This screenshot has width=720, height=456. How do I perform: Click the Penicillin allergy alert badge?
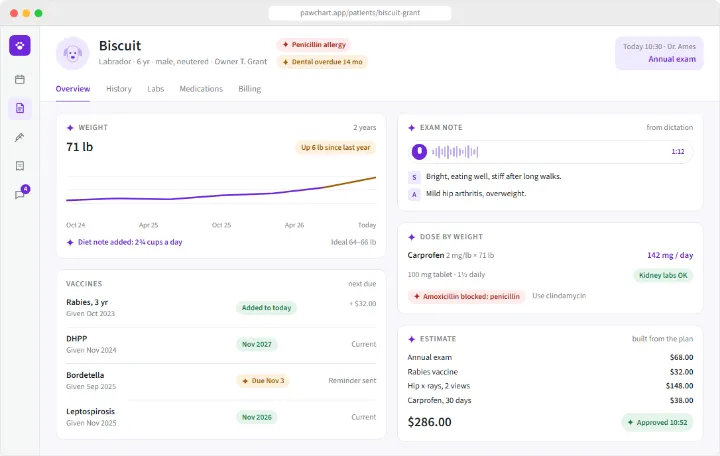point(314,45)
